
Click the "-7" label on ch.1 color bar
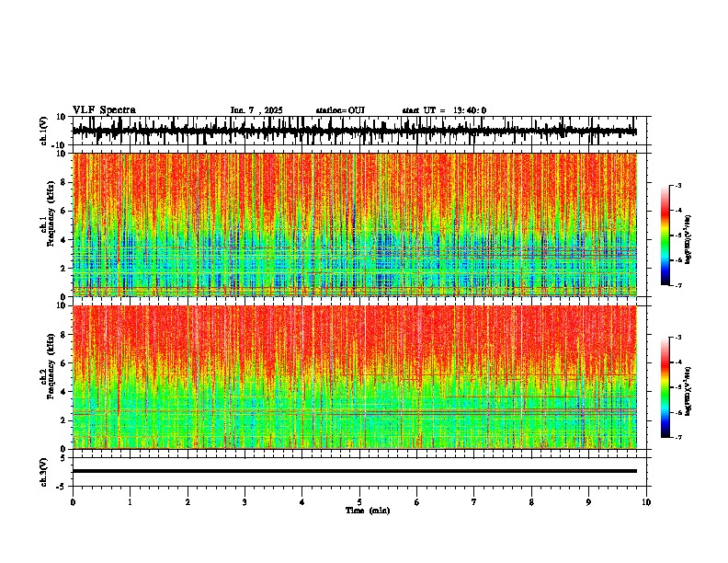click(x=678, y=285)
